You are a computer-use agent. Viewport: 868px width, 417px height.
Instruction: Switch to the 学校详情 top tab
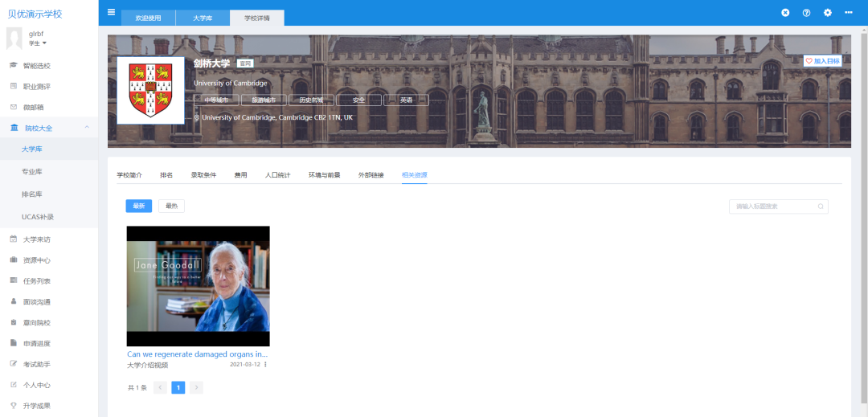coord(257,18)
